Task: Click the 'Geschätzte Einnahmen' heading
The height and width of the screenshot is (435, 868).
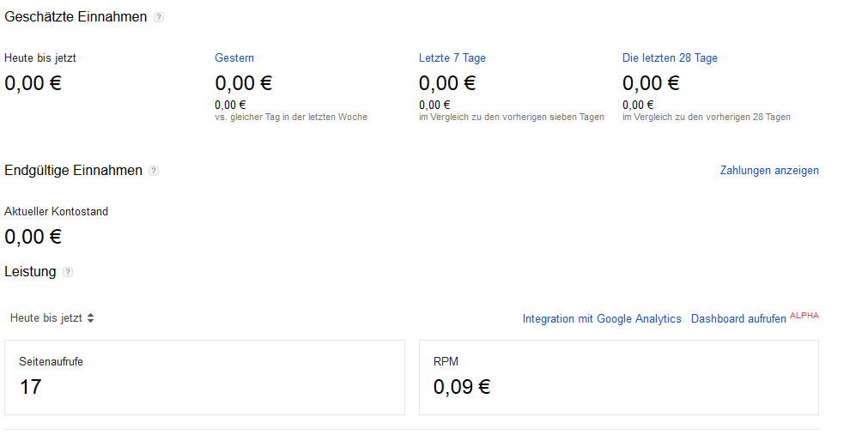Action: 76,17
